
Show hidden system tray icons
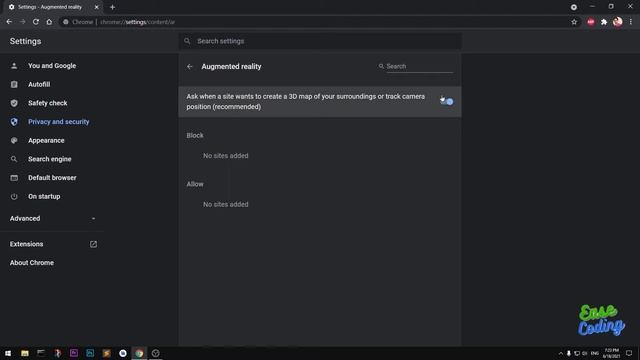click(560, 353)
